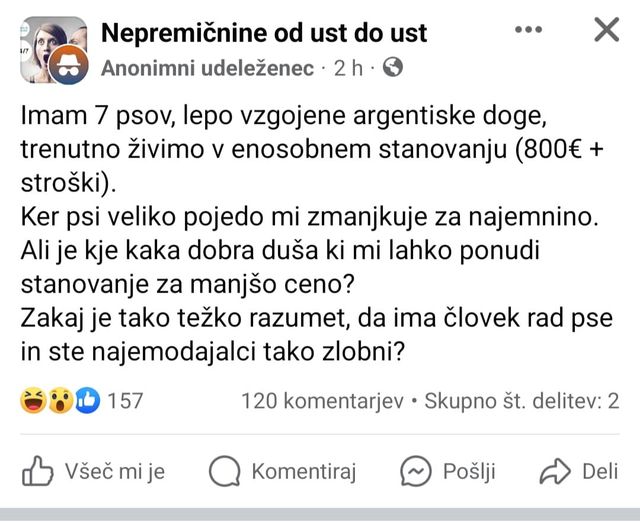Screen dimensions: 640x523
Task: Click the globe public visibility icon
Action: pyautogui.click(x=393, y=67)
